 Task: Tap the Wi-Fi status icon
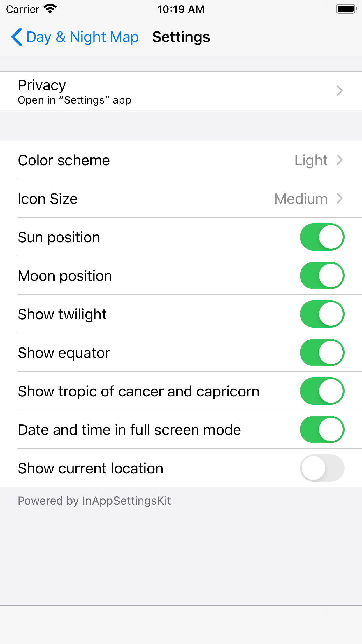pyautogui.click(x=50, y=9)
